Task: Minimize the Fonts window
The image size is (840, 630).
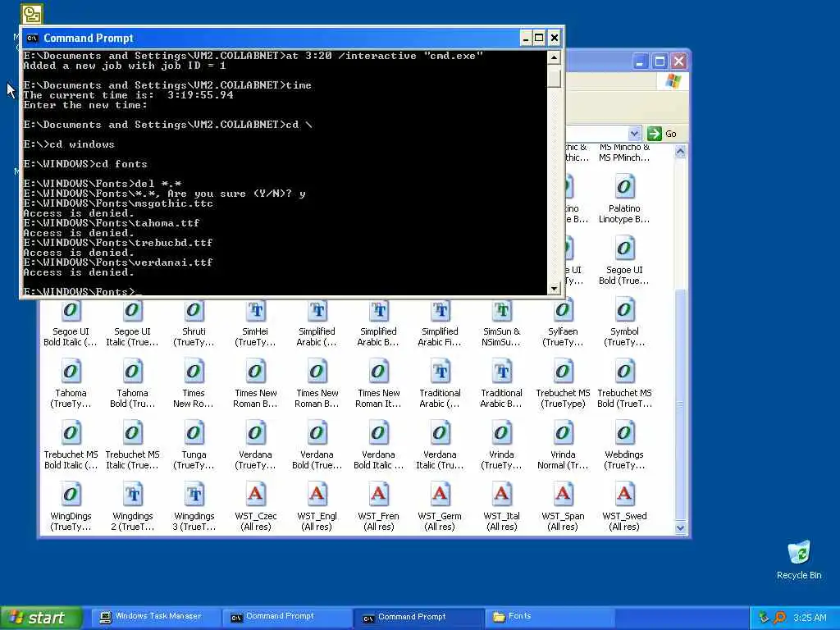Action: pyautogui.click(x=640, y=62)
